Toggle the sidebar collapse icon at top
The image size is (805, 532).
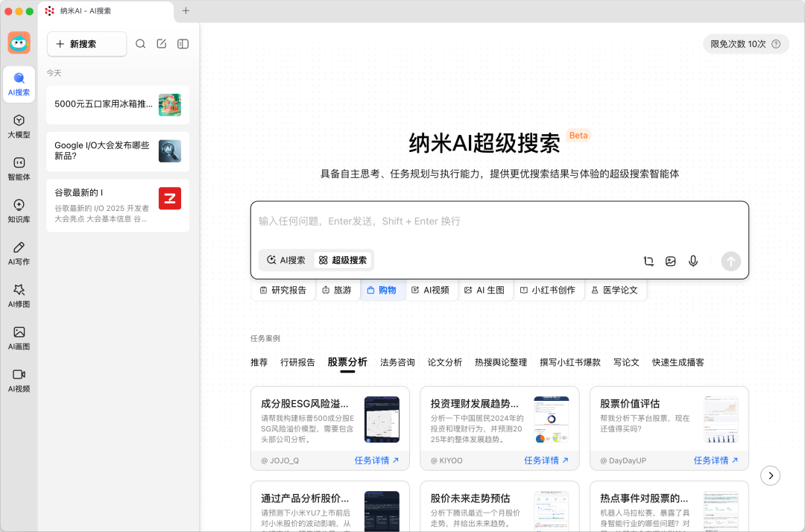click(x=182, y=44)
